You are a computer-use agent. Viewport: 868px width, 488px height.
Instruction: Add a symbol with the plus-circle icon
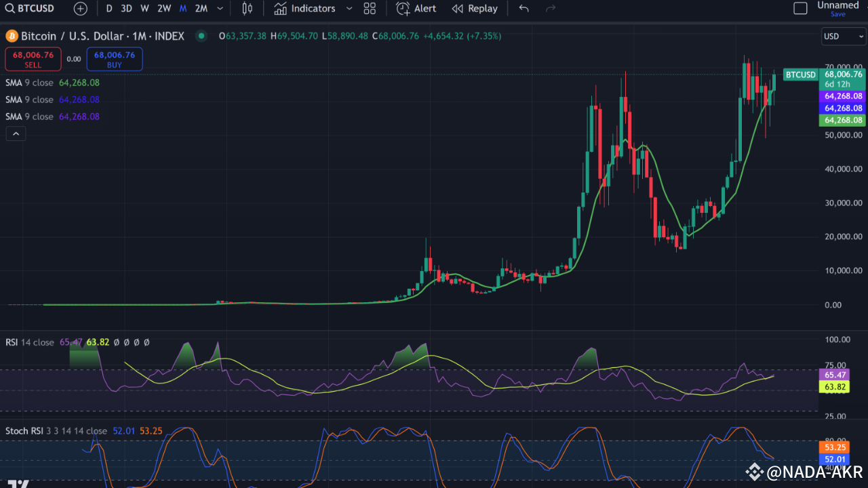(81, 8)
